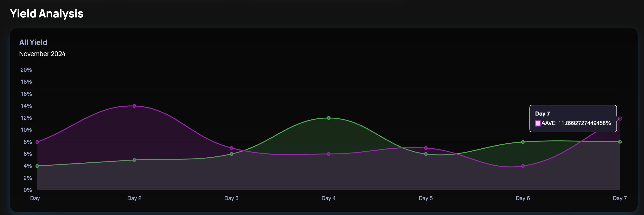
Task: Click the green data point at Day 3
Action: (231, 154)
